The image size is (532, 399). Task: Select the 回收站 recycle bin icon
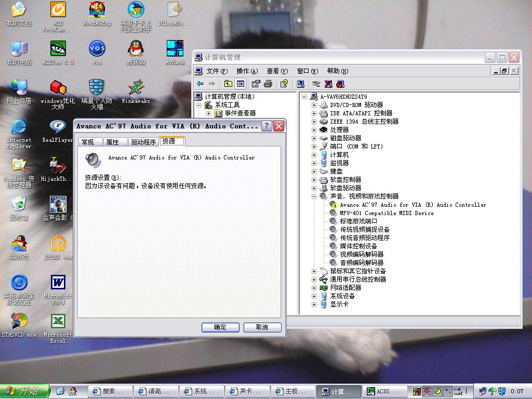(x=19, y=208)
